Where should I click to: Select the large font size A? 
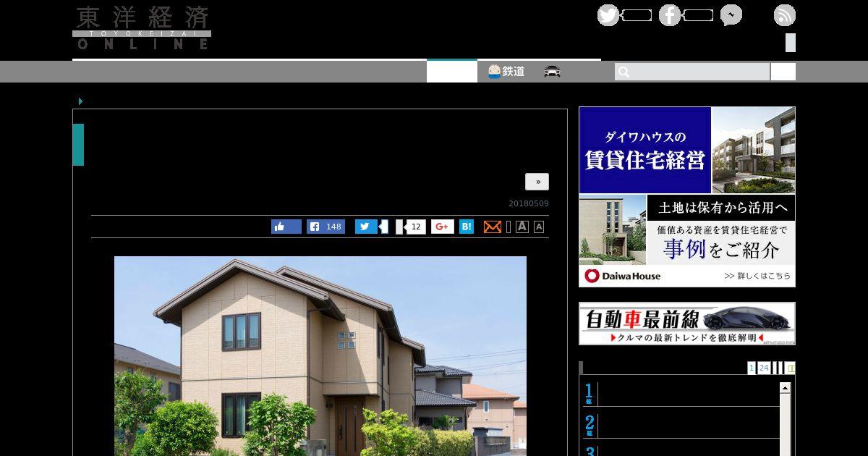tap(522, 227)
